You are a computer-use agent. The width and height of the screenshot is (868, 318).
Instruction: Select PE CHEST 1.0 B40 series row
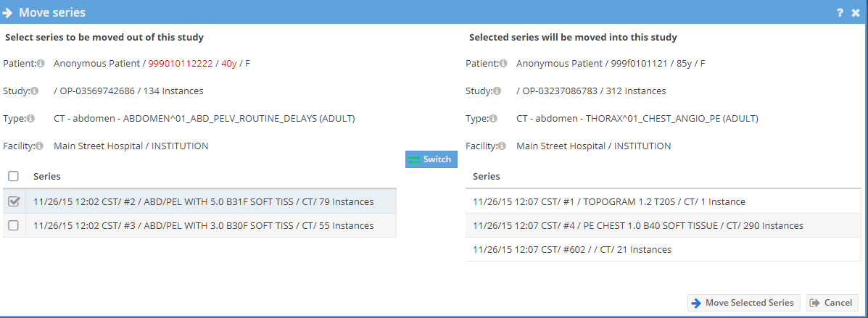(x=637, y=226)
